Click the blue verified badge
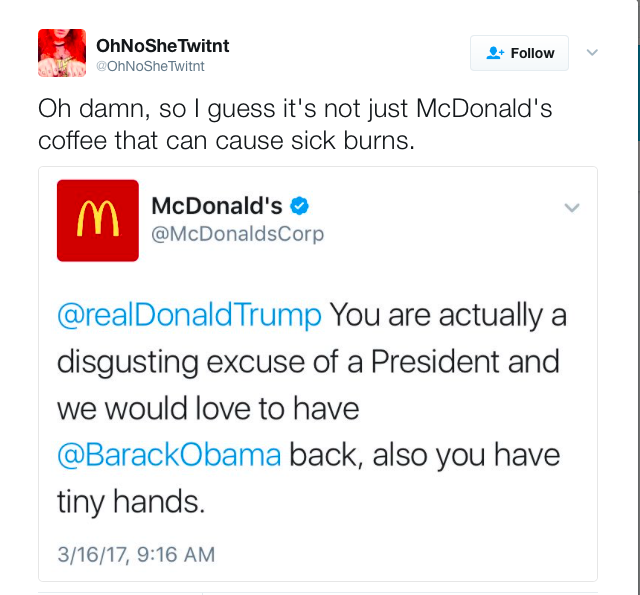 click(299, 206)
